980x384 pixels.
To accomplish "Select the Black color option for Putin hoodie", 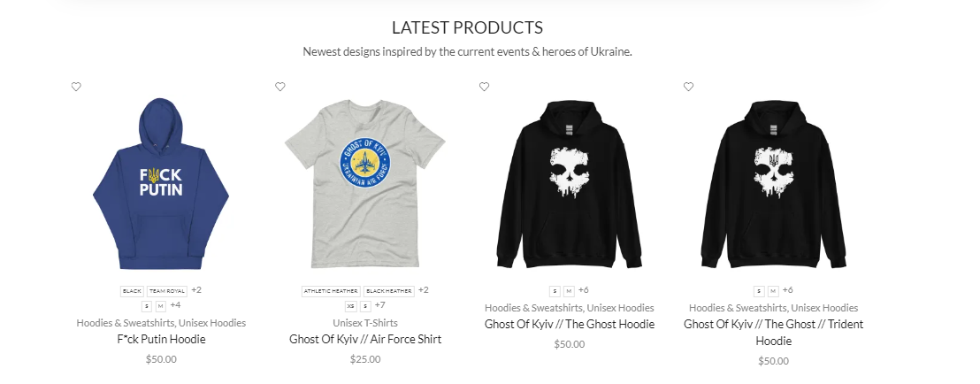I will pyautogui.click(x=132, y=291).
